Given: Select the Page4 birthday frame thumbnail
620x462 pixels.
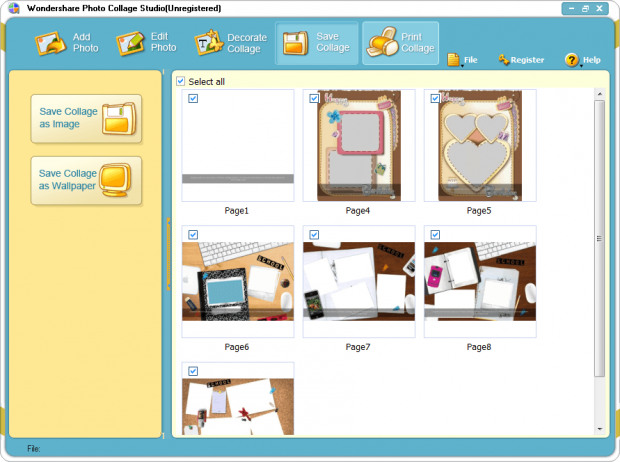Looking at the screenshot, I should coord(359,145).
